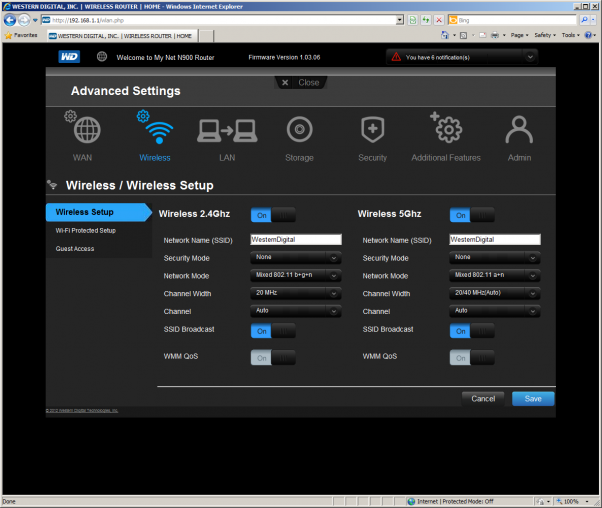Open 5Ghz Channel Width dropdown
Image resolution: width=602 pixels, height=508 pixels.
click(x=494, y=293)
